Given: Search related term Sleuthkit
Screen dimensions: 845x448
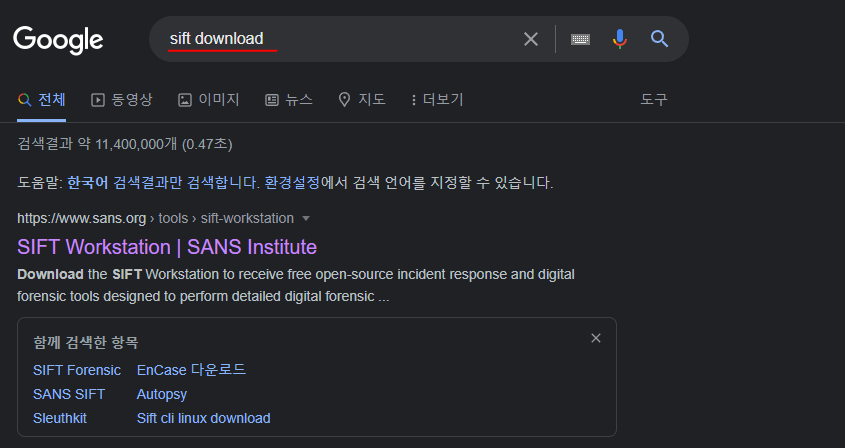Looking at the screenshot, I should point(60,418).
